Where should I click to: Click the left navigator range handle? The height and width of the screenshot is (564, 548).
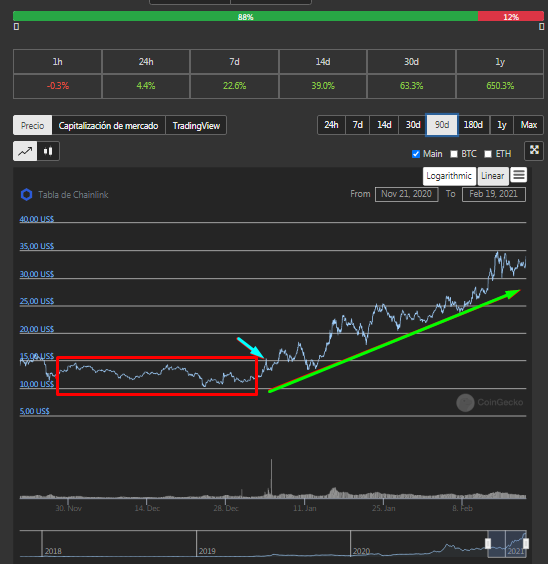[488, 543]
